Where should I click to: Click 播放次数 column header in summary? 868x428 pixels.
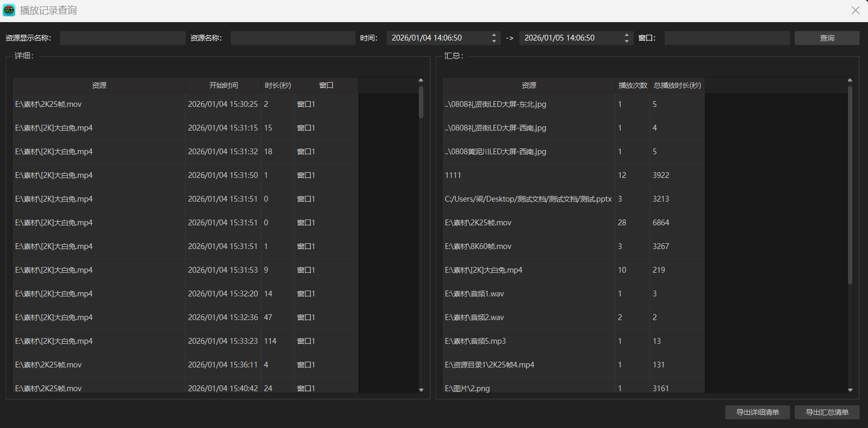click(x=632, y=85)
